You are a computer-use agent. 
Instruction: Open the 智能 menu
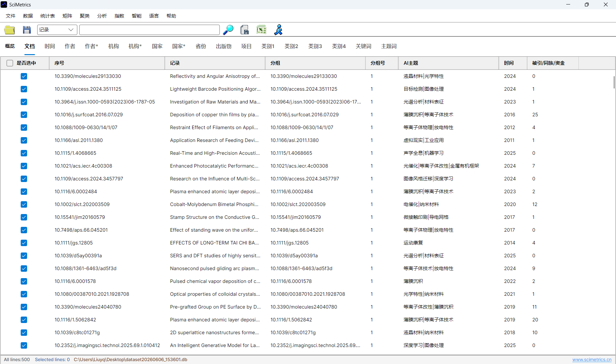(137, 16)
